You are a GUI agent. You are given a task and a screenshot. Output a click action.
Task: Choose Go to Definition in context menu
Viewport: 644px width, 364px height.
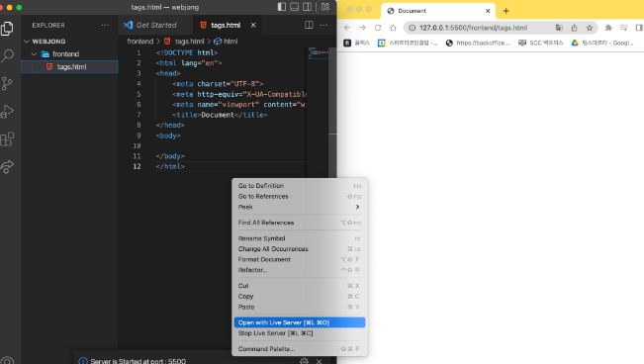click(300, 186)
